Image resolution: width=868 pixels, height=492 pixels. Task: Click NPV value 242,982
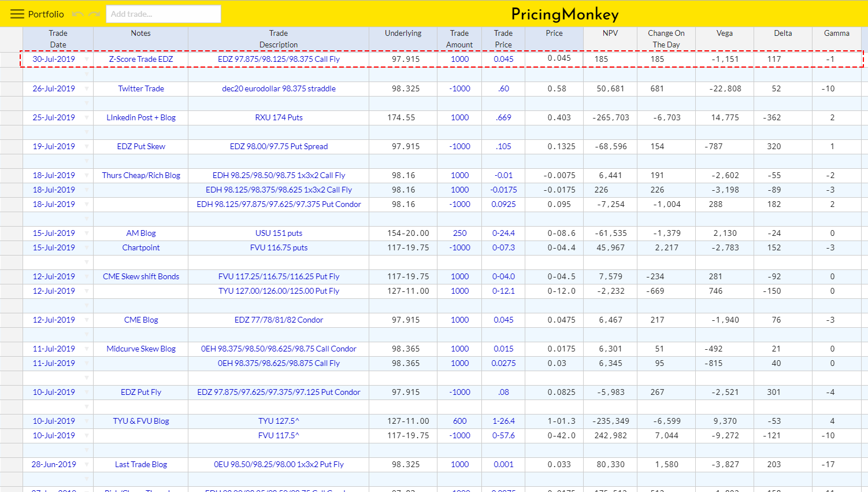611,435
